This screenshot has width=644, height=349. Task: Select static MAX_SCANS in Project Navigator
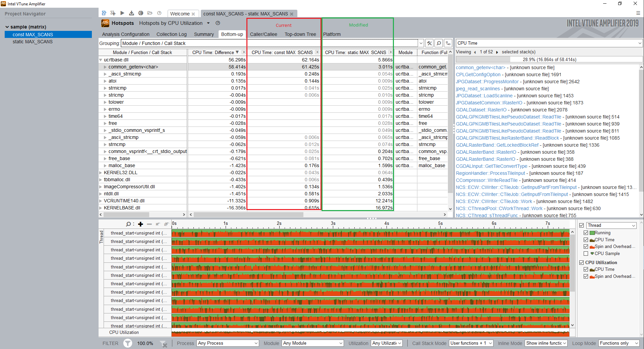(33, 42)
